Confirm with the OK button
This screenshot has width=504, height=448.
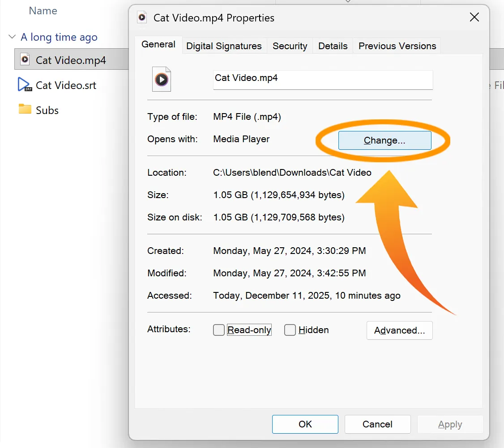click(305, 424)
